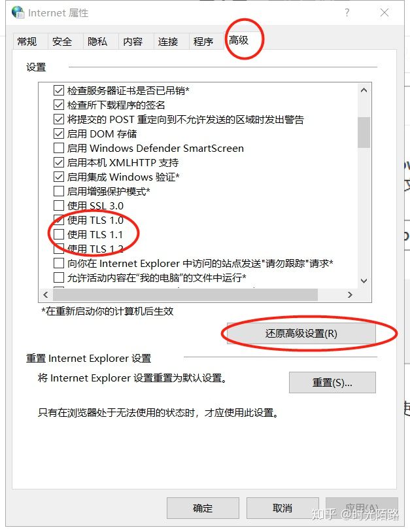Click the Internet Properties globe icon
This screenshot has height=532, width=410.
coord(18,12)
